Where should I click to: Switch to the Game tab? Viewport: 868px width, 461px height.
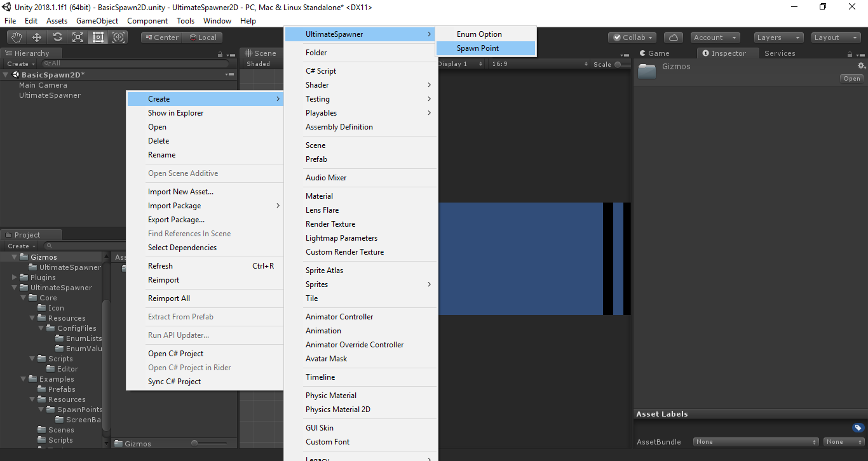tap(654, 53)
